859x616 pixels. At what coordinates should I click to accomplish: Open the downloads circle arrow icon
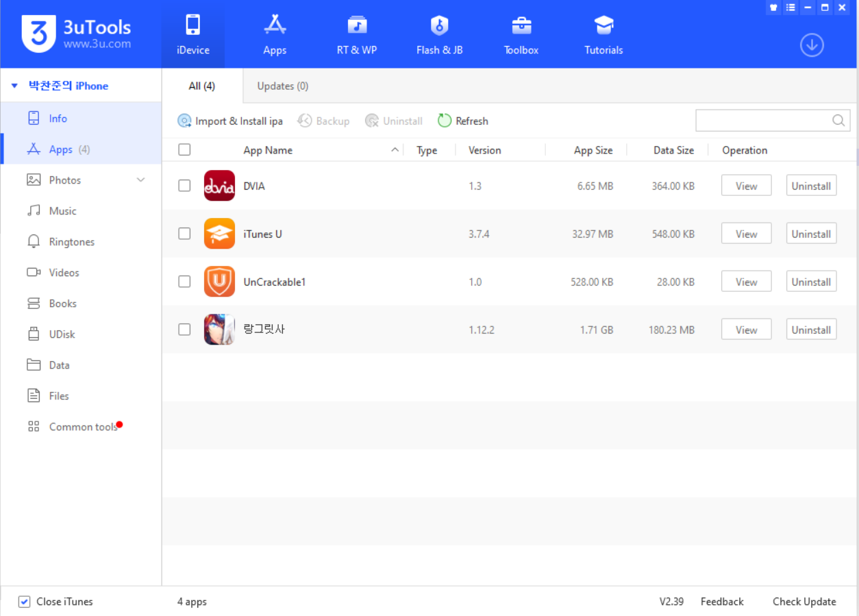click(812, 45)
